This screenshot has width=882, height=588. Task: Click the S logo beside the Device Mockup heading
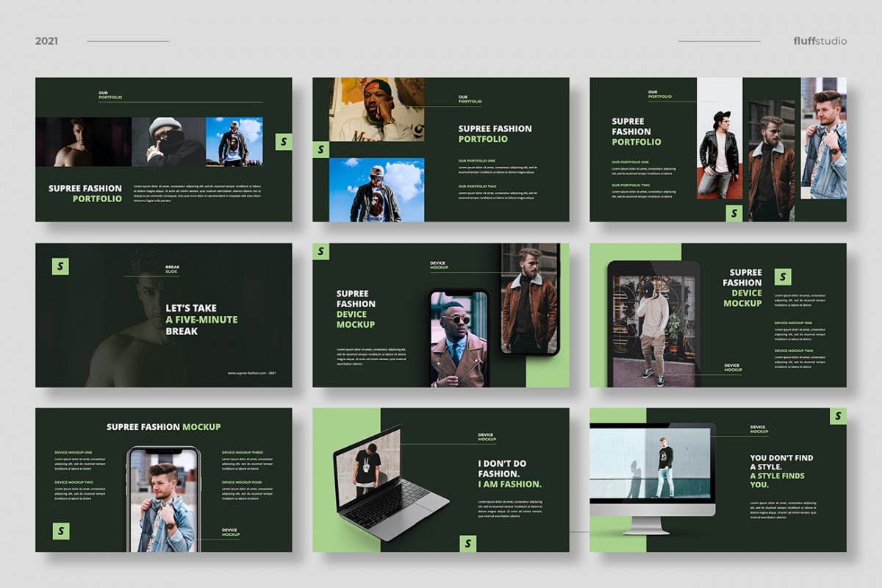click(x=783, y=277)
